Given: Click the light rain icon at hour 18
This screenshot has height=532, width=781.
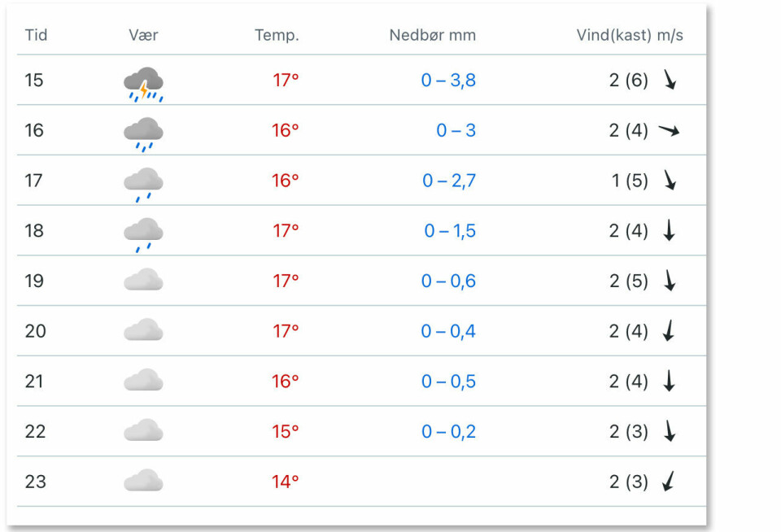Looking at the screenshot, I should 143,234.
